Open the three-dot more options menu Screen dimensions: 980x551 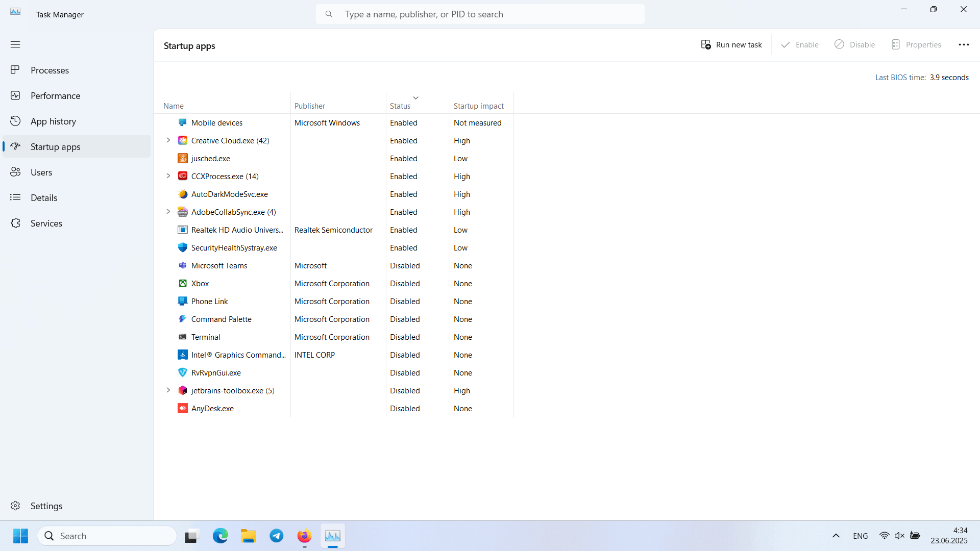pyautogui.click(x=963, y=45)
